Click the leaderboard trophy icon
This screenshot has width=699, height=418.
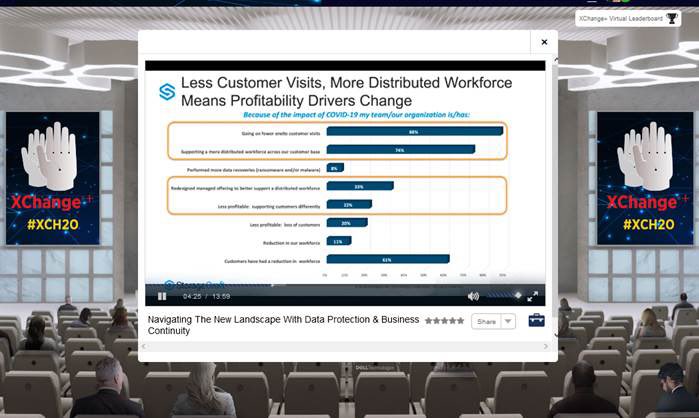click(671, 18)
